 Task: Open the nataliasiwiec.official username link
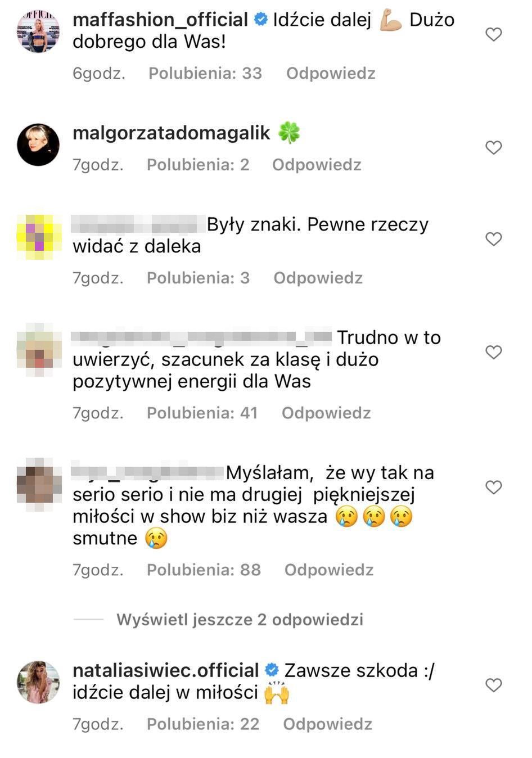pyautogui.click(x=165, y=670)
